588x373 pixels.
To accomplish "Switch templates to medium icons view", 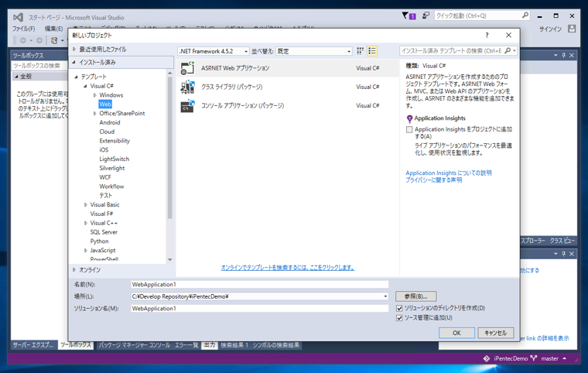I will click(360, 50).
